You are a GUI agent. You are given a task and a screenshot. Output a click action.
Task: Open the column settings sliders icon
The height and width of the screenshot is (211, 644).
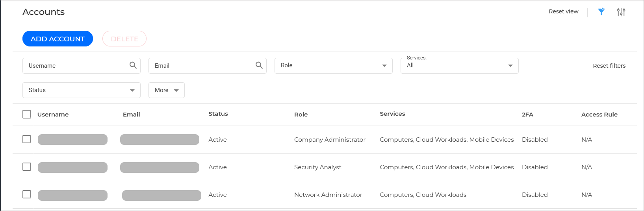click(621, 12)
